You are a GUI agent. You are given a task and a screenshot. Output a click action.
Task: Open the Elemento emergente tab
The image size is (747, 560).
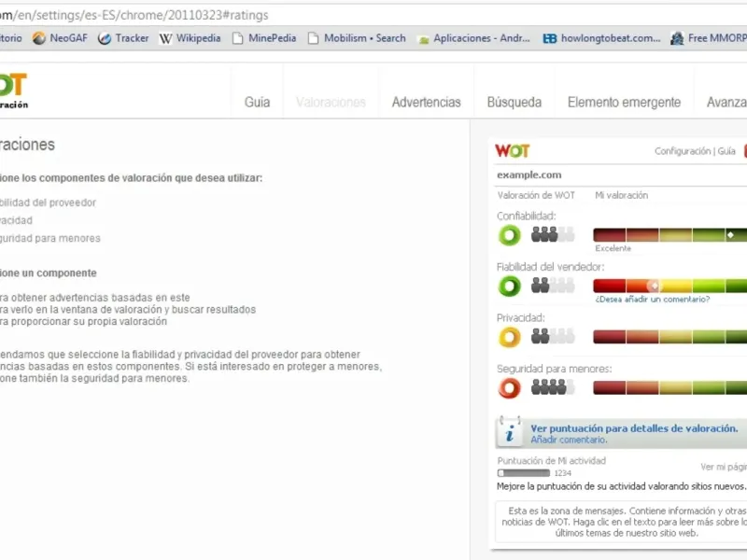pyautogui.click(x=624, y=102)
